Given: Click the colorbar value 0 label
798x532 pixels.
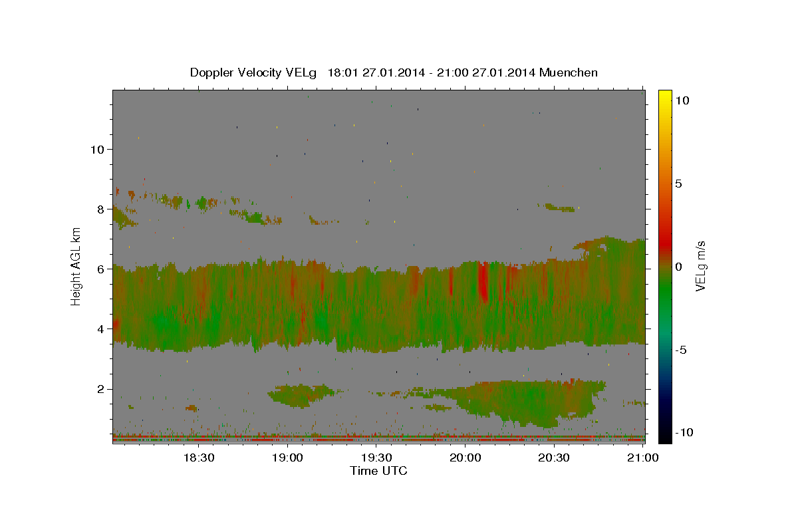Looking at the screenshot, I should (x=679, y=267).
